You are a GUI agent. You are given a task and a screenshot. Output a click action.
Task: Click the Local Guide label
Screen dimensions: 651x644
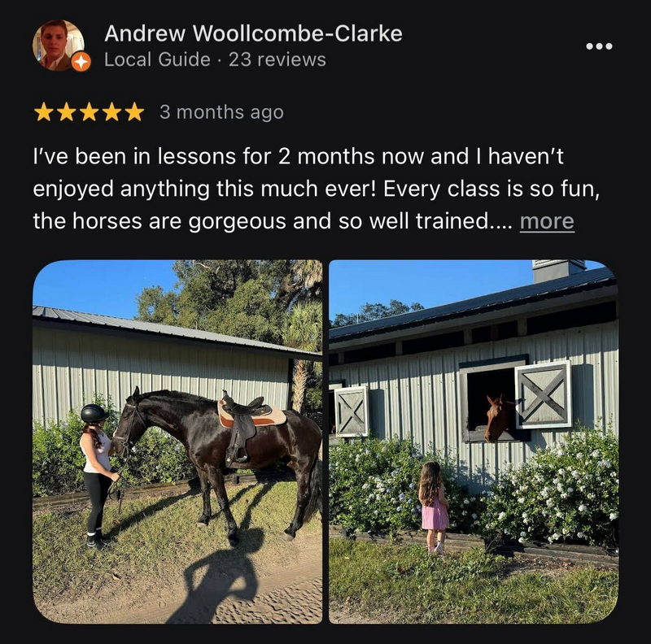tap(157, 59)
